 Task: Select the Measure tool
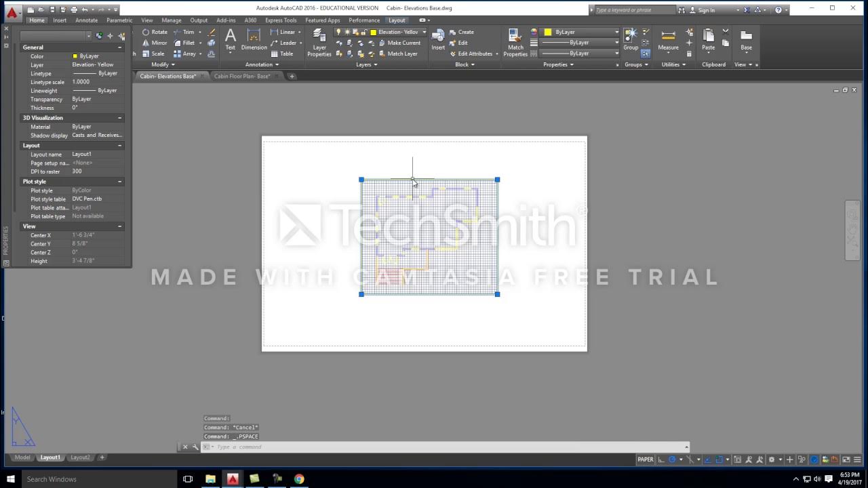pyautogui.click(x=668, y=39)
